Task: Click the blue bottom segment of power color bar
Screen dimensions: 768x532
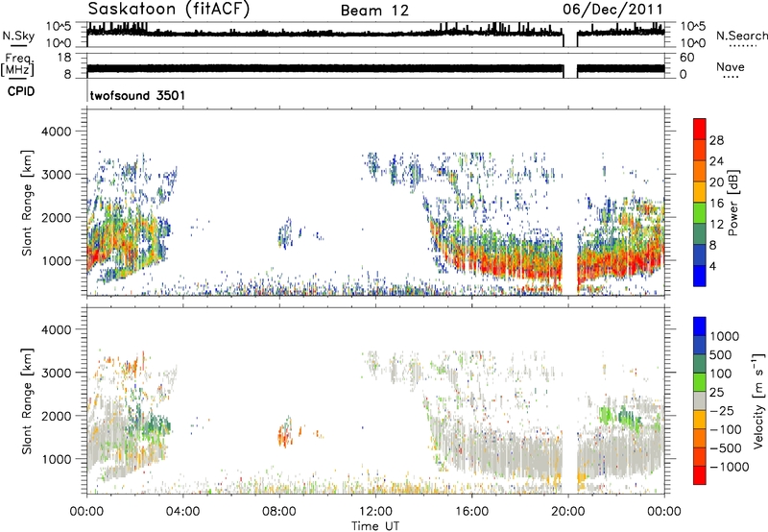Action: pos(700,276)
